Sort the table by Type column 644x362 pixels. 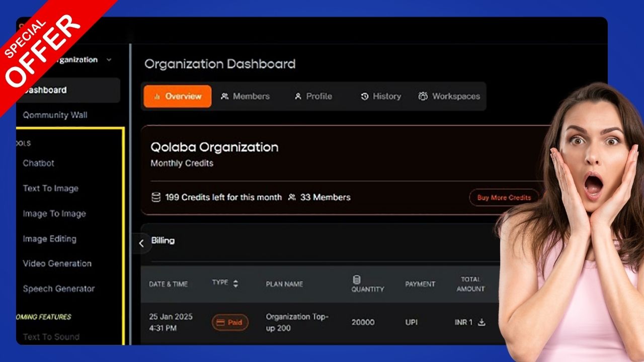point(235,284)
